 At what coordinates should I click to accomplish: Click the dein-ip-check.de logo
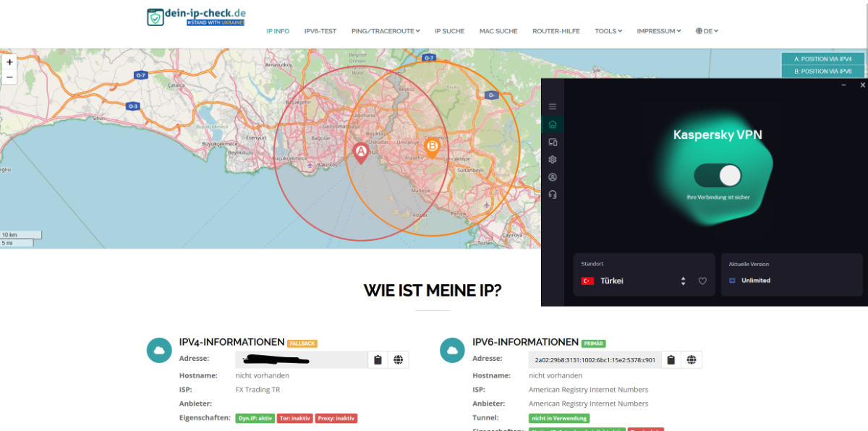pyautogui.click(x=195, y=17)
